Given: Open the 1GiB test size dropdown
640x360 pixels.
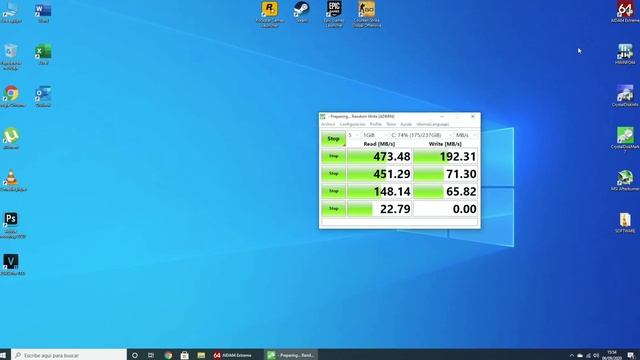Looking at the screenshot, I should (375, 135).
